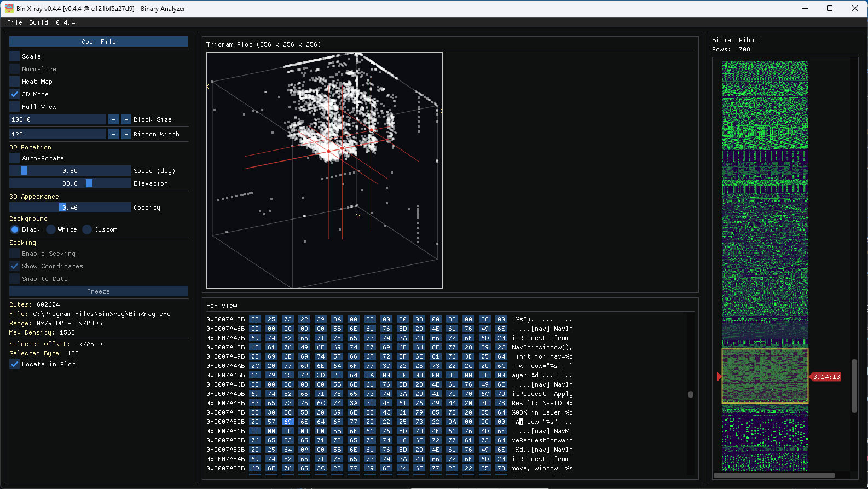868x489 pixels.
Task: Toggle the Normalize checkbox
Action: click(x=14, y=69)
